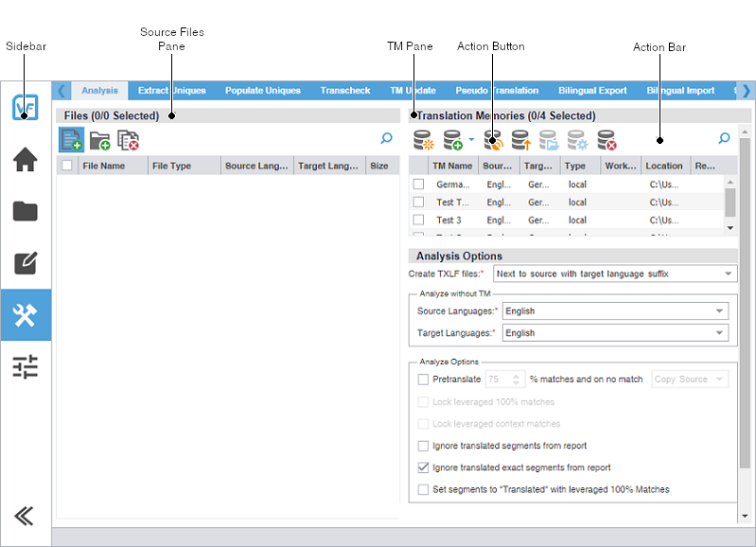
Task: Open the Home view in sidebar
Action: point(26,160)
